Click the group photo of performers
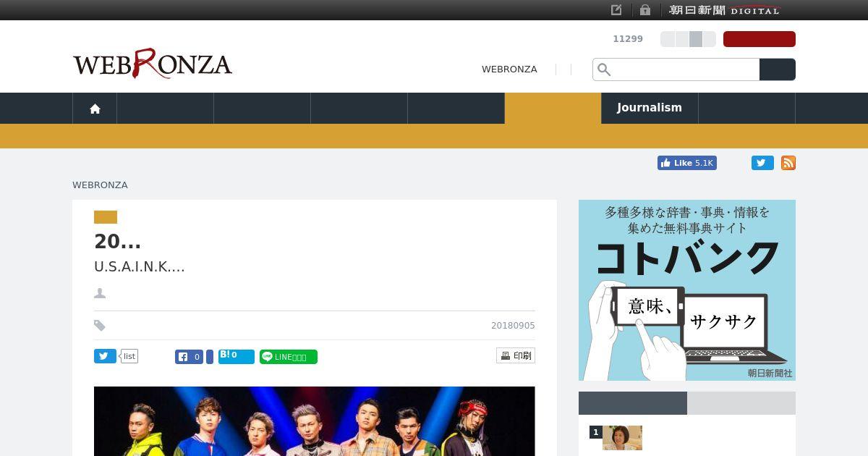This screenshot has height=456, width=868. [315, 421]
